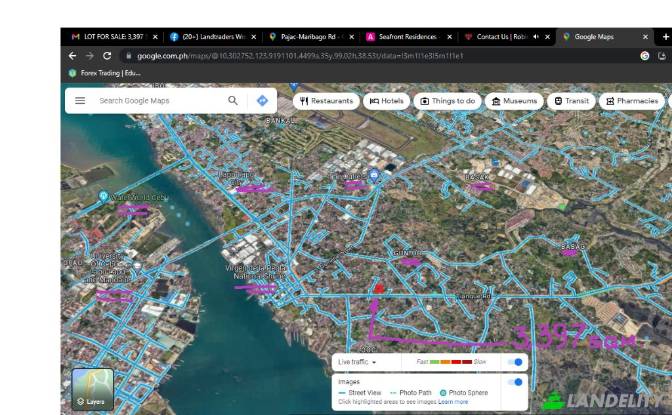Viewport: 672px width, 415px height.
Task: Click the browser Back arrow
Action: (x=72, y=56)
